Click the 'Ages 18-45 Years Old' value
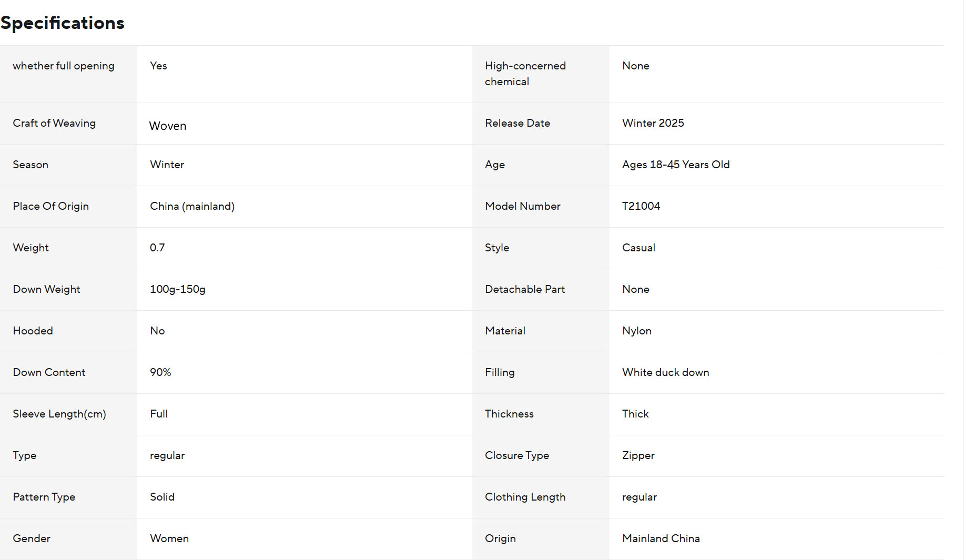This screenshot has height=560, width=964. (x=675, y=165)
